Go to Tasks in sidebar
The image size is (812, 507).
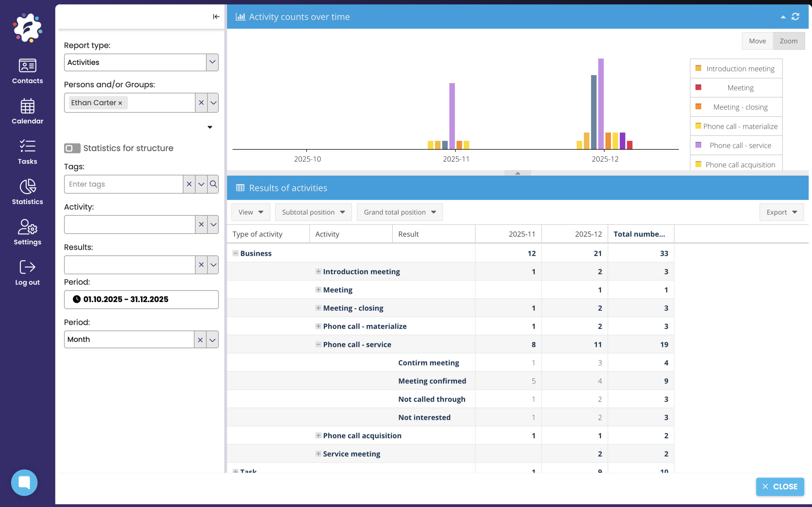28,152
